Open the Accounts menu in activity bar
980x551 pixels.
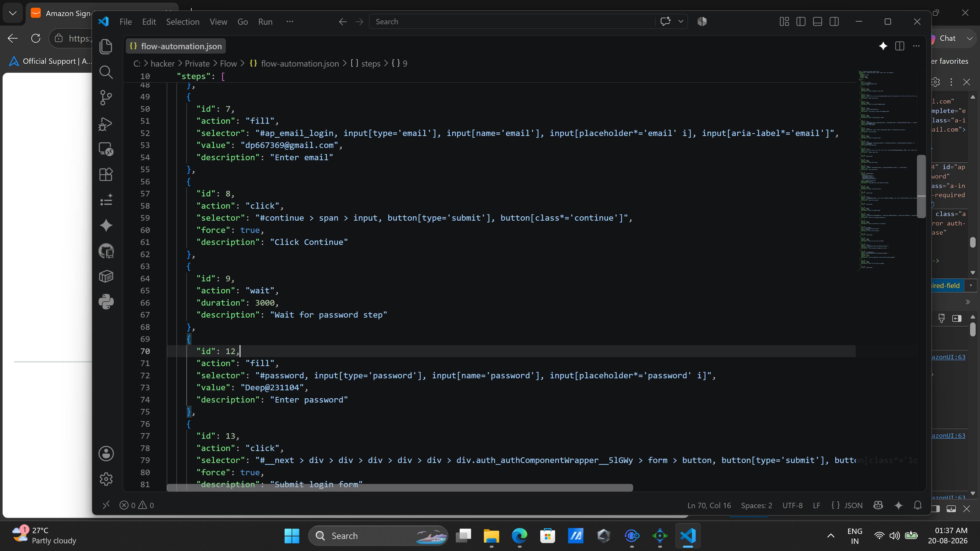(x=106, y=453)
